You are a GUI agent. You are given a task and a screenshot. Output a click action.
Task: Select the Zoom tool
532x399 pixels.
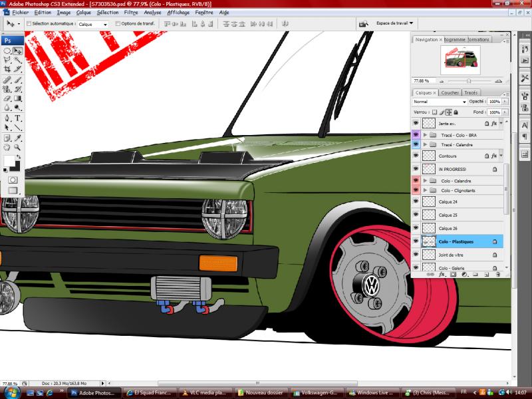point(17,147)
